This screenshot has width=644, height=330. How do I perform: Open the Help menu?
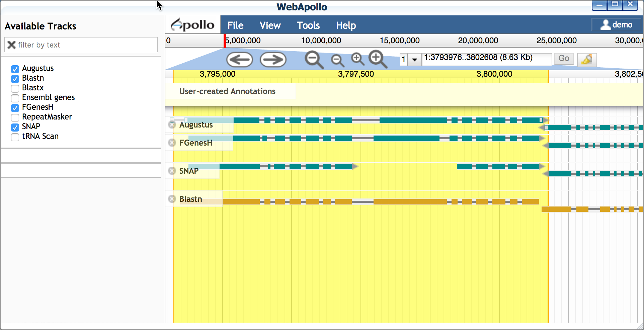[x=346, y=25]
